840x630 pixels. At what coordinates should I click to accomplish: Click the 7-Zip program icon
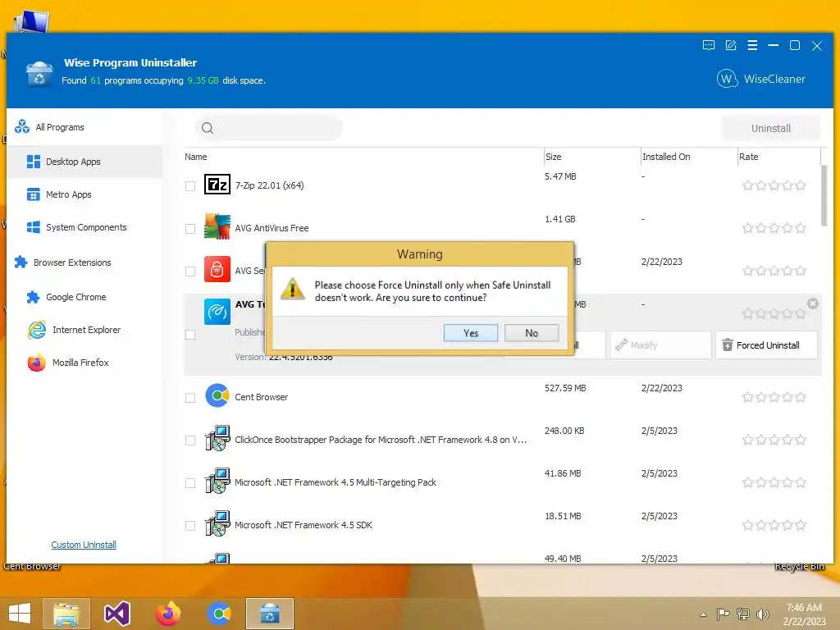coord(217,185)
